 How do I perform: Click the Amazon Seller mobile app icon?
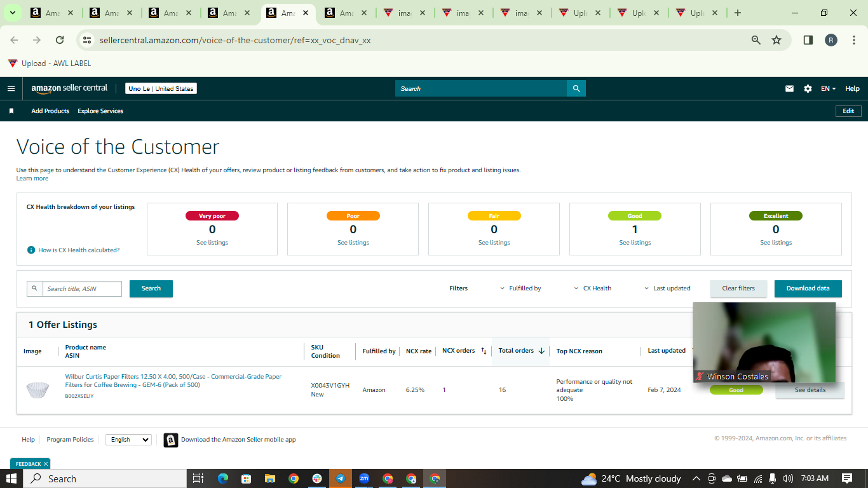(171, 440)
